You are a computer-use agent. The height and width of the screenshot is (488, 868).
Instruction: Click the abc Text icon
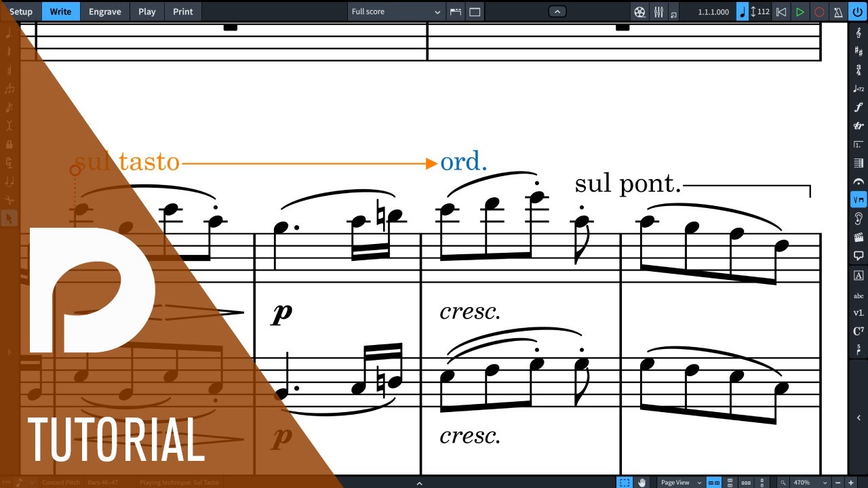(859, 296)
